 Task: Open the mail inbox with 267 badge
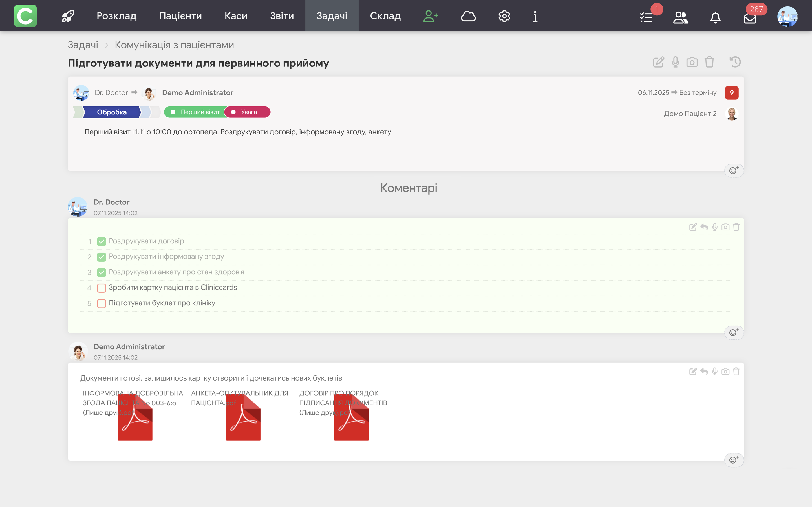click(750, 18)
